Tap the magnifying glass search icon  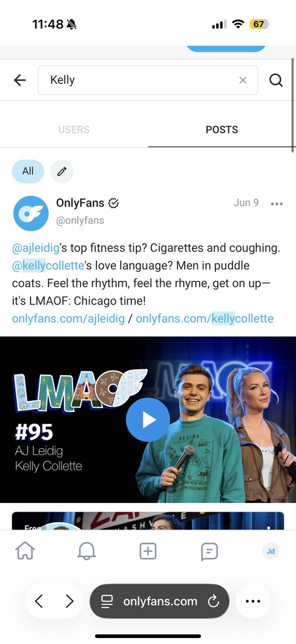[276, 80]
